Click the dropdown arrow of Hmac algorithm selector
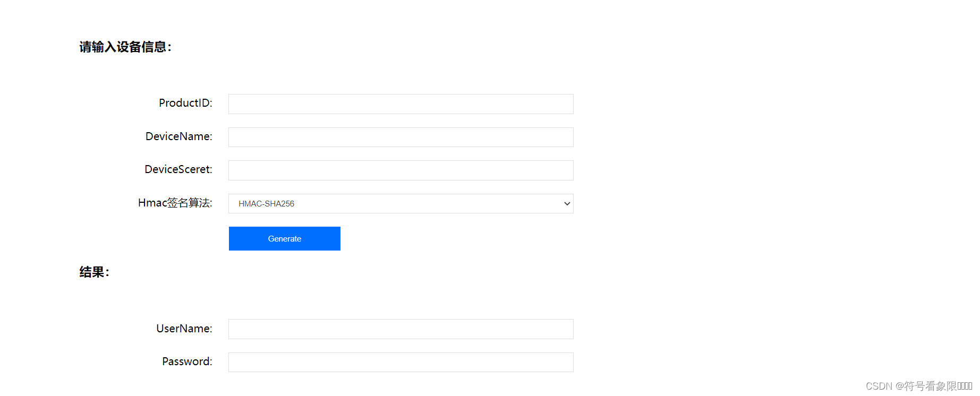The image size is (980, 396). [x=567, y=204]
